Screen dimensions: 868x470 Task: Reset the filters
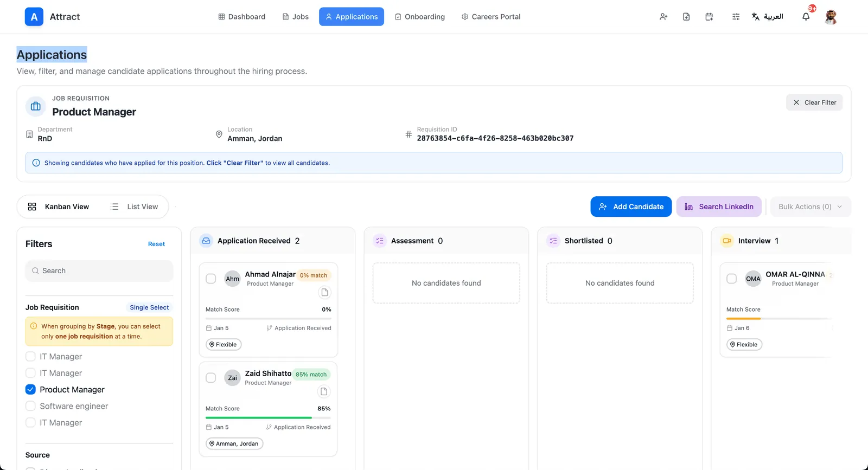(x=156, y=244)
